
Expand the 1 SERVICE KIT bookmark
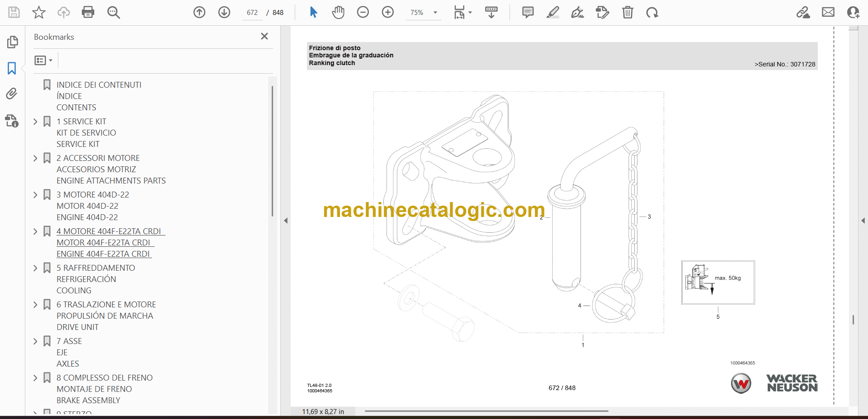click(36, 122)
